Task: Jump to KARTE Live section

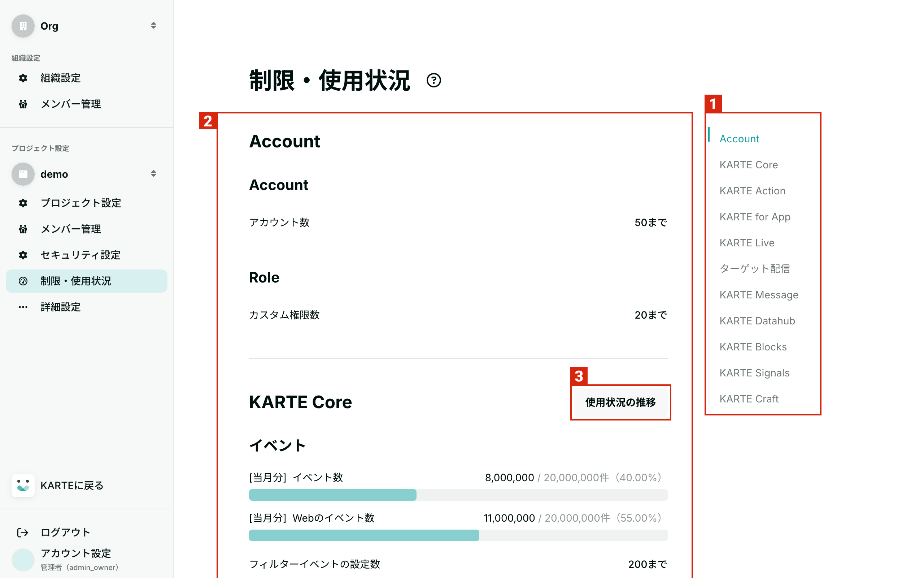Action: click(747, 243)
